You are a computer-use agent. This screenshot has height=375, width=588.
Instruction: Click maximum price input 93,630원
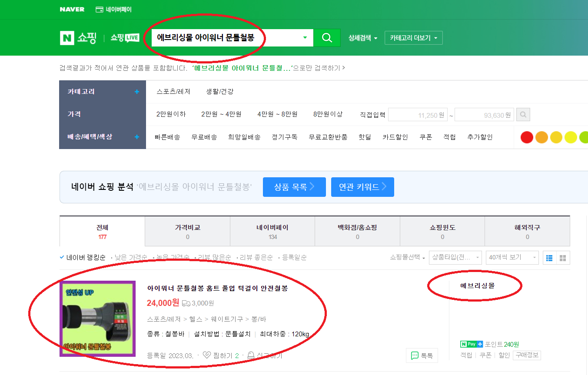pos(484,115)
